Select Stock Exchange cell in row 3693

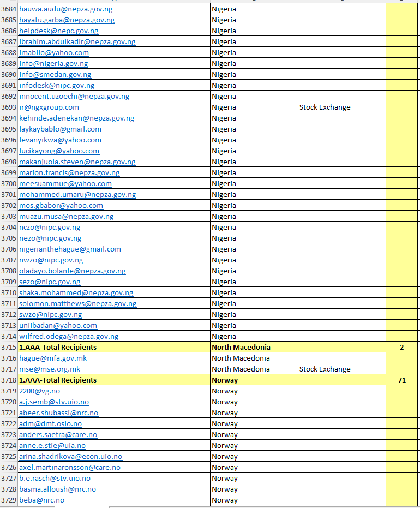coord(341,107)
